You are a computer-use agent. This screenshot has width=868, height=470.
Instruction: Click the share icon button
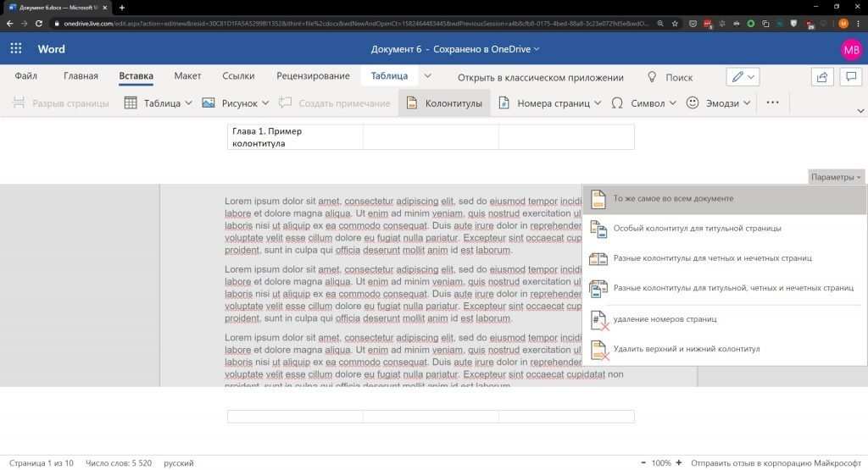(x=822, y=77)
